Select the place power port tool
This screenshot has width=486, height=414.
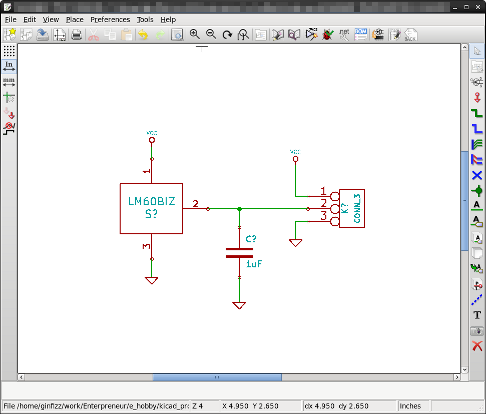click(477, 98)
